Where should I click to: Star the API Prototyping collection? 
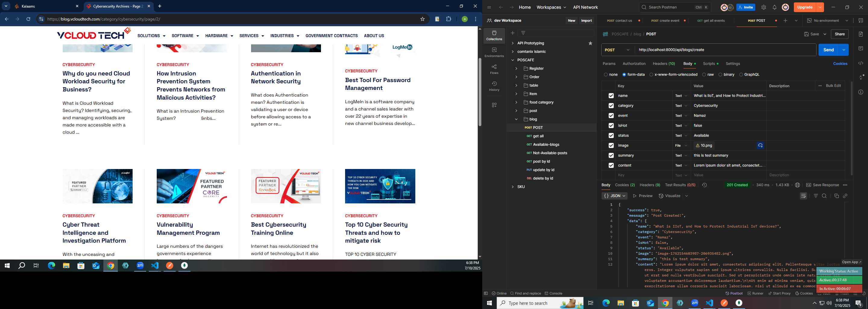pyautogui.click(x=590, y=43)
